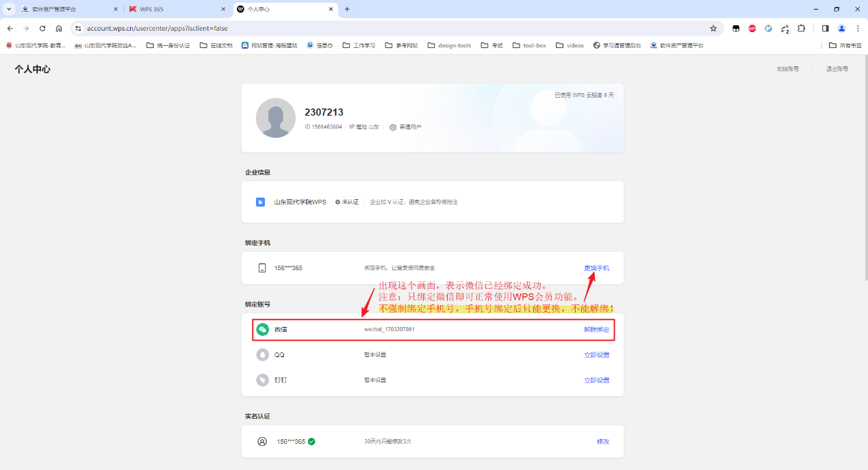
Task: Reload the page with the refresh icon
Action: point(42,29)
